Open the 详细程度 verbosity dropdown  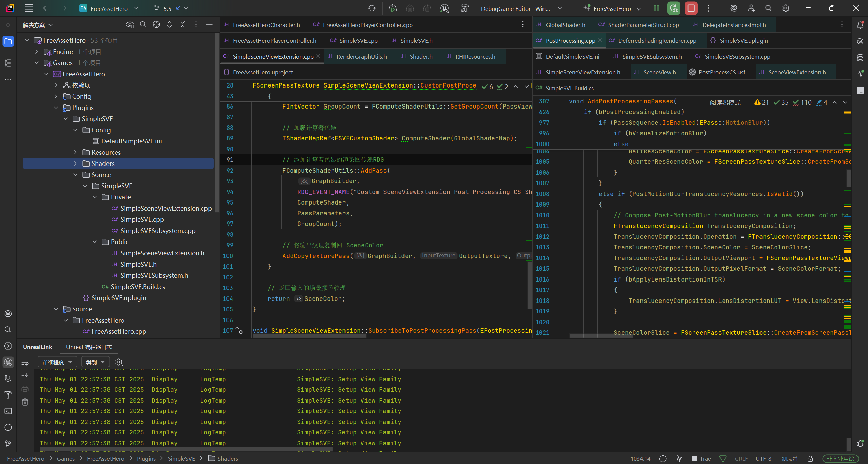click(57, 362)
